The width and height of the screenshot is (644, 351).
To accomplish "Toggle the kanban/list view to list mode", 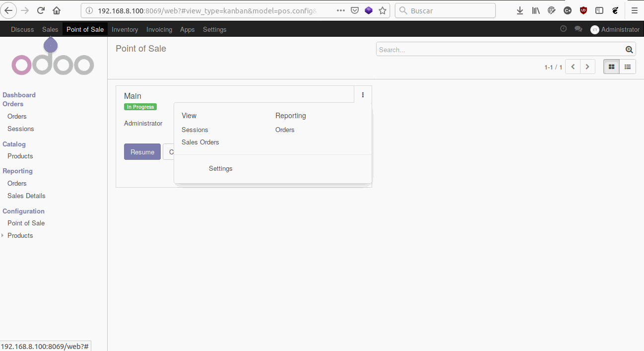I will (627, 66).
